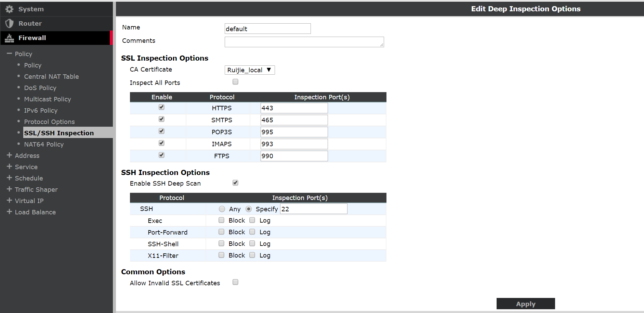The width and height of the screenshot is (644, 313).
Task: Click the Apply button
Action: pos(526,304)
